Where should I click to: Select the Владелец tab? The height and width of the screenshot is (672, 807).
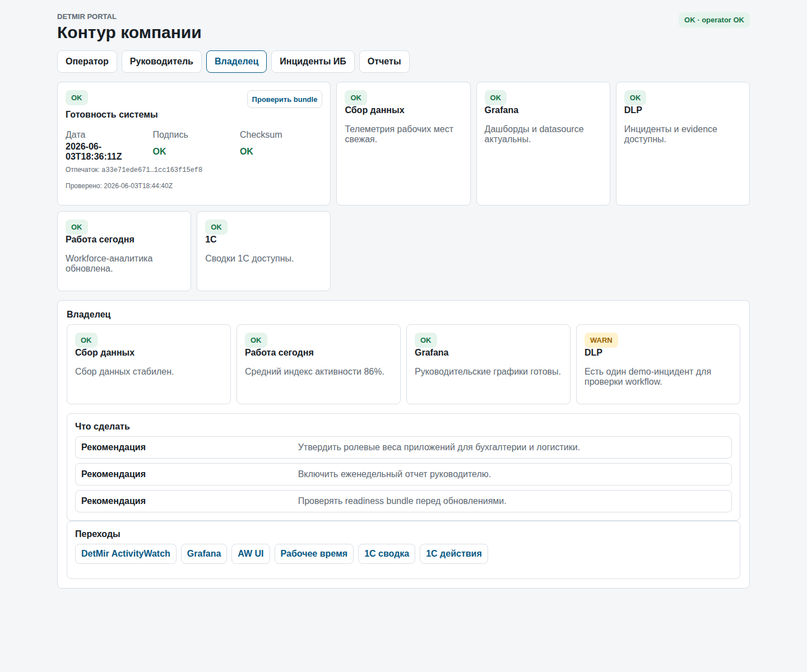click(x=236, y=62)
